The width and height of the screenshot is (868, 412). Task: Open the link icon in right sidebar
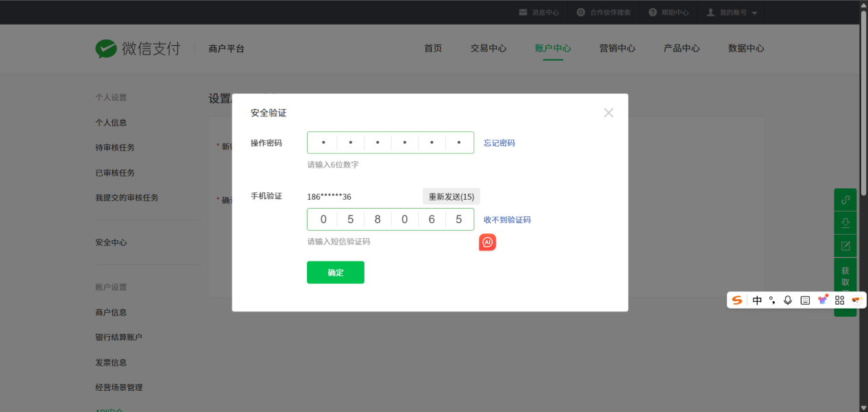click(x=845, y=200)
